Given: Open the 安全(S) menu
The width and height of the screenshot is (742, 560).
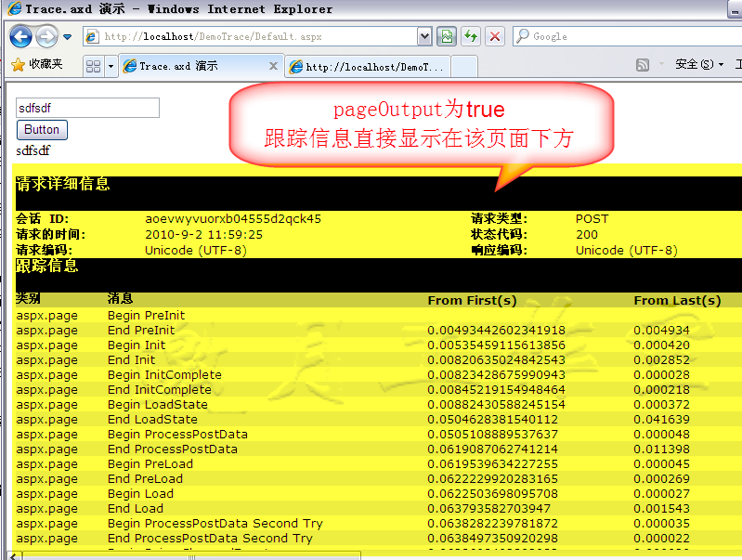Looking at the screenshot, I should click(698, 65).
